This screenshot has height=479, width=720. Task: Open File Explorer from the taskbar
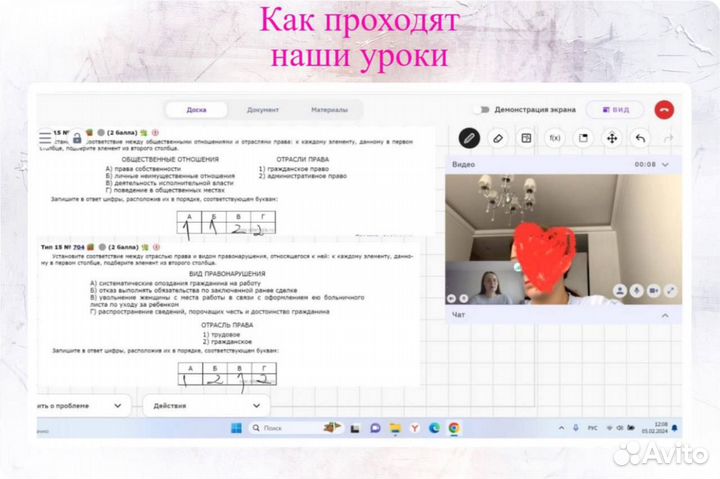395,428
